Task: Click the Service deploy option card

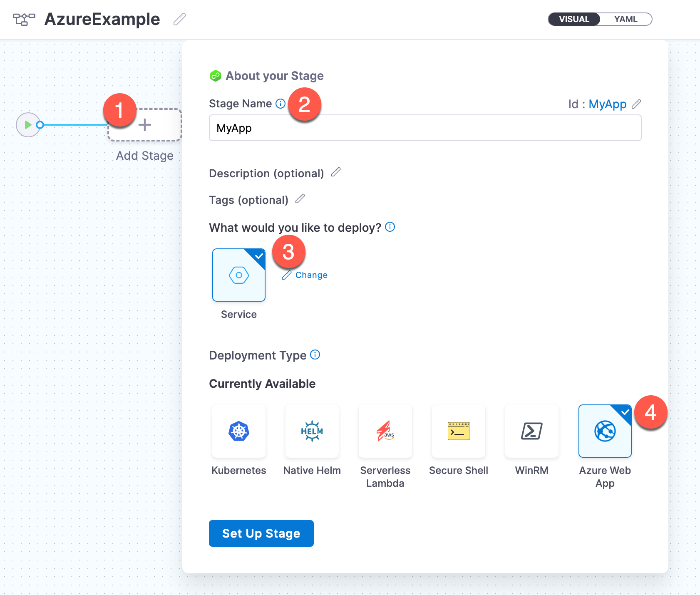Action: [238, 275]
